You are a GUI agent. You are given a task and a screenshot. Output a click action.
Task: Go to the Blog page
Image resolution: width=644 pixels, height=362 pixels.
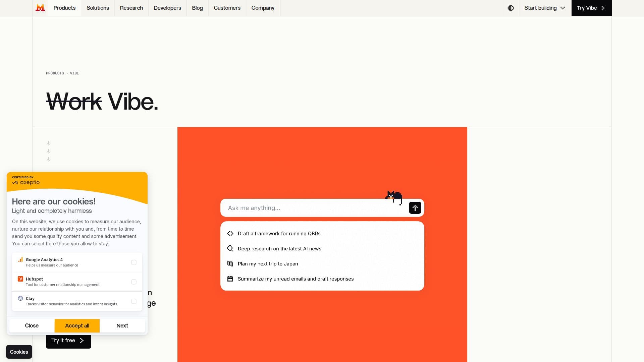coord(197,8)
